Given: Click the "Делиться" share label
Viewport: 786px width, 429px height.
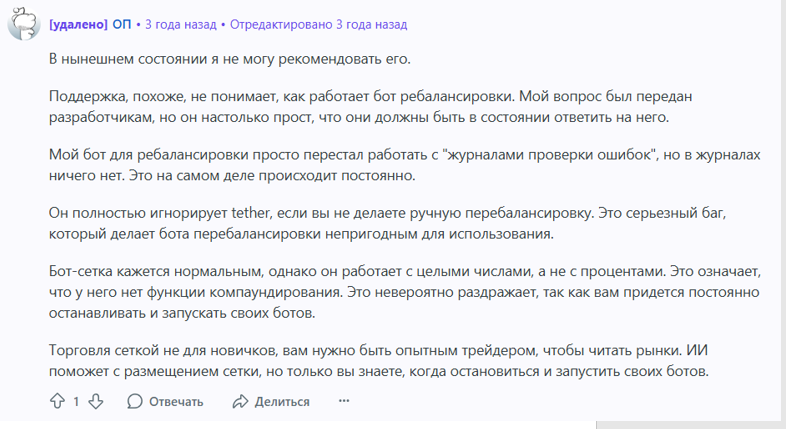Looking at the screenshot, I should (282, 401).
